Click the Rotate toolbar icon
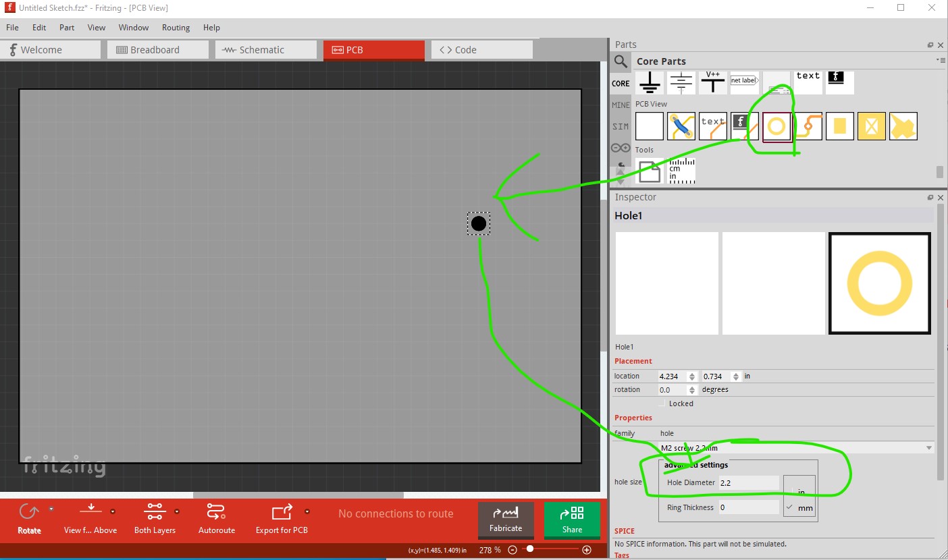This screenshot has width=948, height=560. point(29,512)
